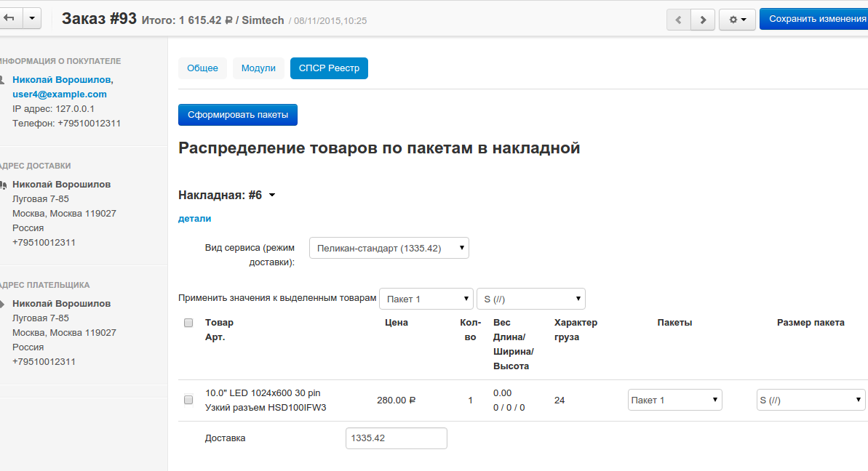868x471 pixels.
Task: Open the Пеликан-стандарт service dropdown
Action: click(389, 248)
